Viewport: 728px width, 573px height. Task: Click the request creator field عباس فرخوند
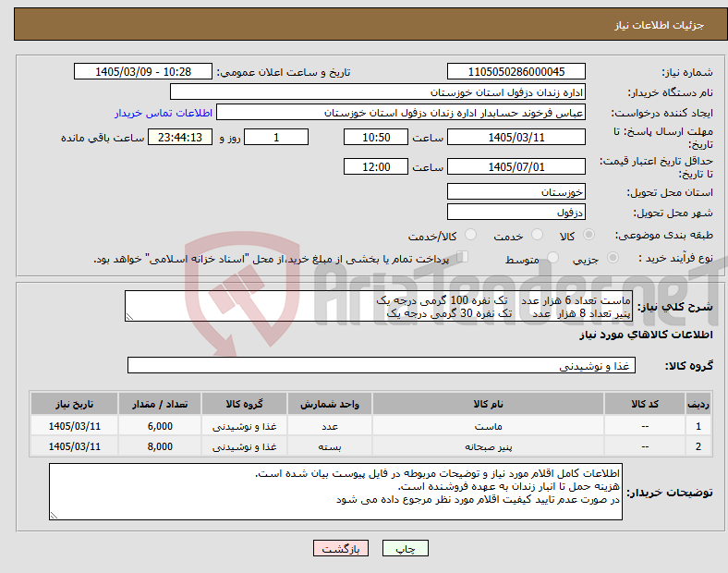point(401,113)
